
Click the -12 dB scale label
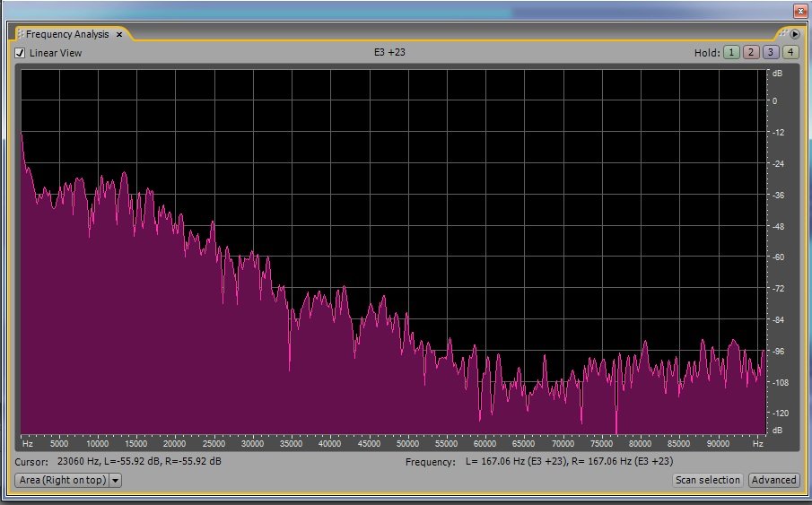click(778, 133)
